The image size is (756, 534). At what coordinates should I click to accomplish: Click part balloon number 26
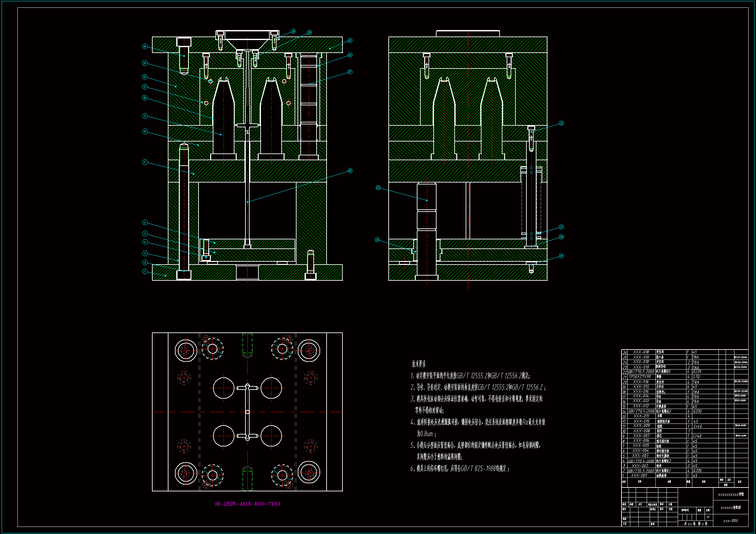coord(293,31)
